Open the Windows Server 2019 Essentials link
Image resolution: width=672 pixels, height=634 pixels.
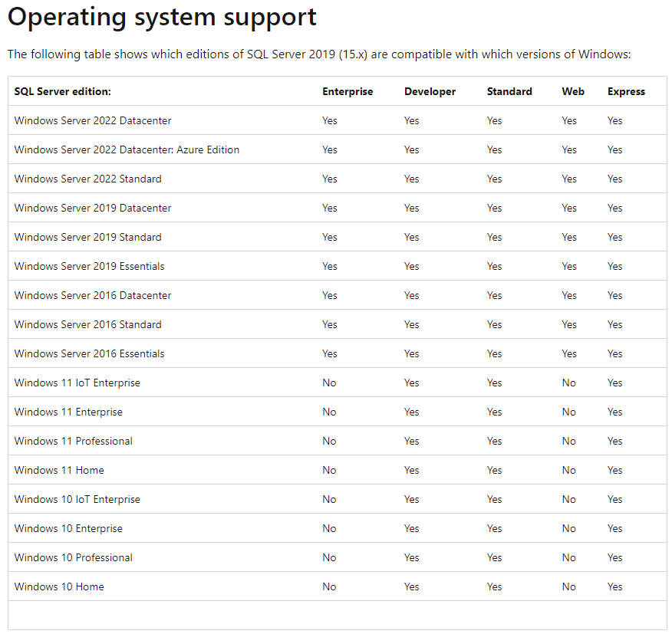tap(88, 266)
